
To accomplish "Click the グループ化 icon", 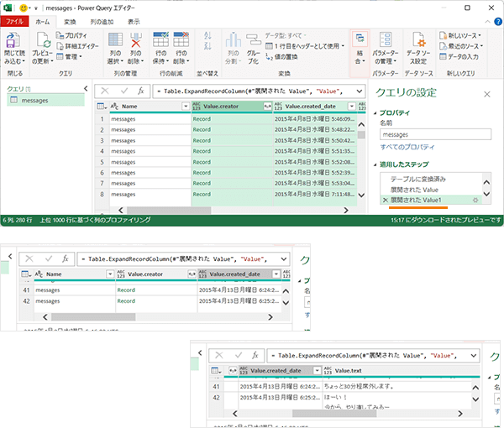I will tap(254, 39).
